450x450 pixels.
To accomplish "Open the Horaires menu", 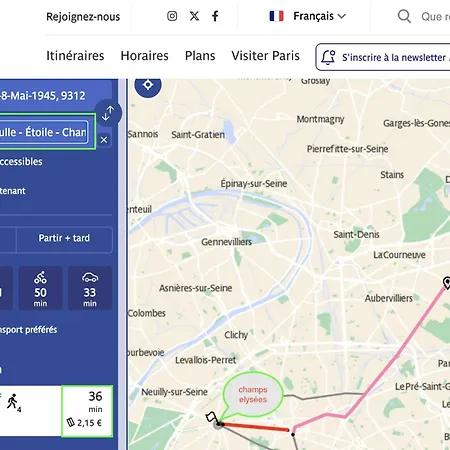I will point(145,56).
